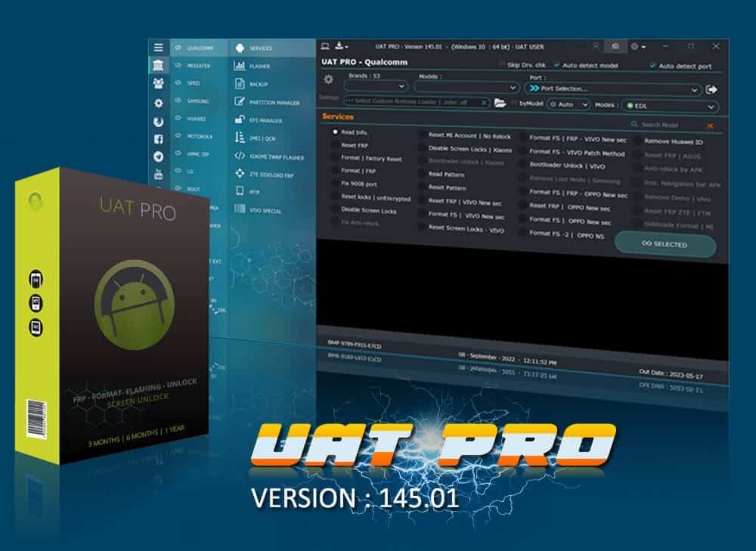
Task: Click the YouTube sidebar icon
Action: pos(158,175)
